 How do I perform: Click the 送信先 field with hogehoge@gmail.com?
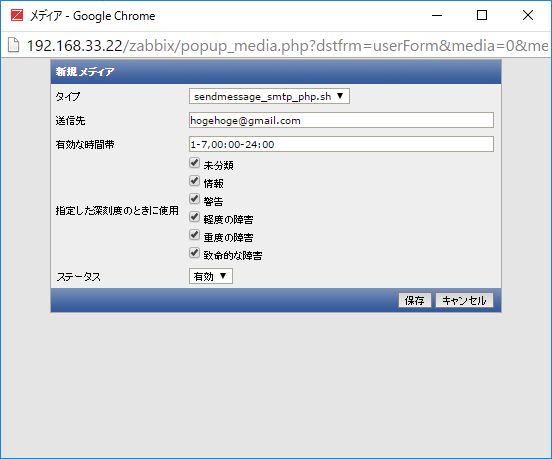pos(341,120)
